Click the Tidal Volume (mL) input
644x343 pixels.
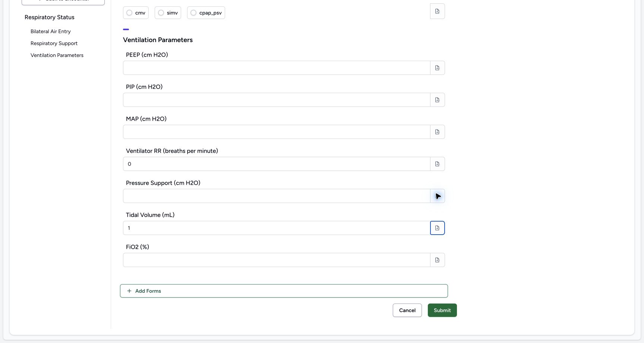point(277,228)
